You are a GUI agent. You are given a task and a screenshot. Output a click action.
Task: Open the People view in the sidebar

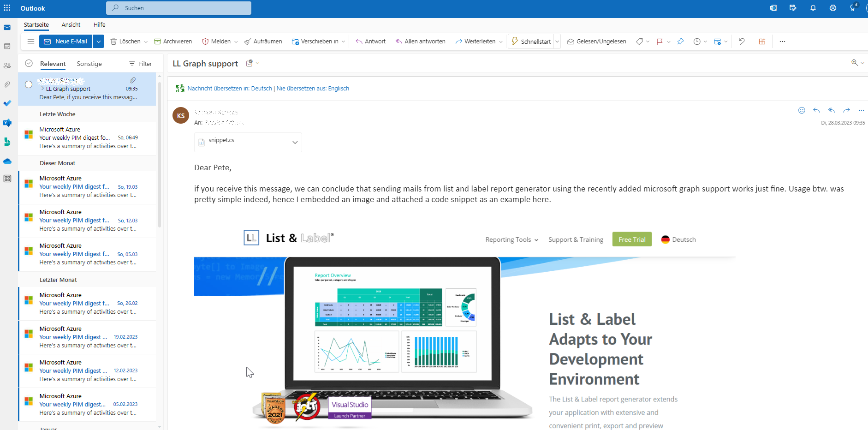click(x=7, y=66)
